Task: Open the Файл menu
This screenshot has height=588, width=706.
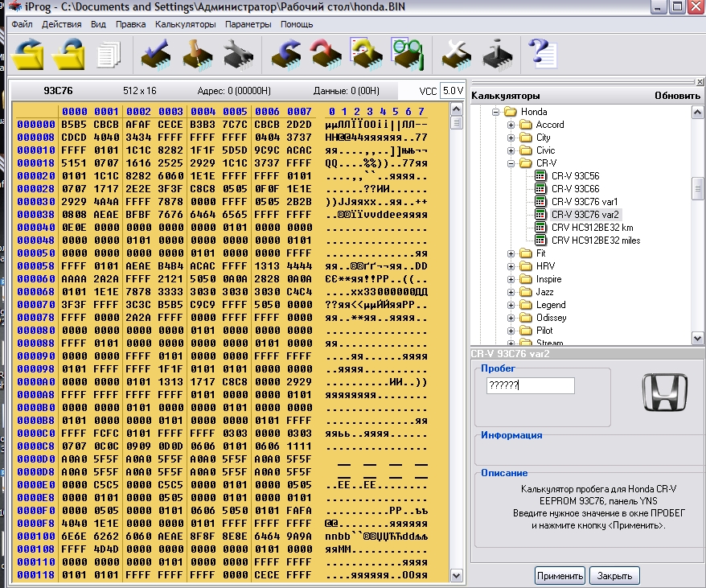Action: point(22,24)
